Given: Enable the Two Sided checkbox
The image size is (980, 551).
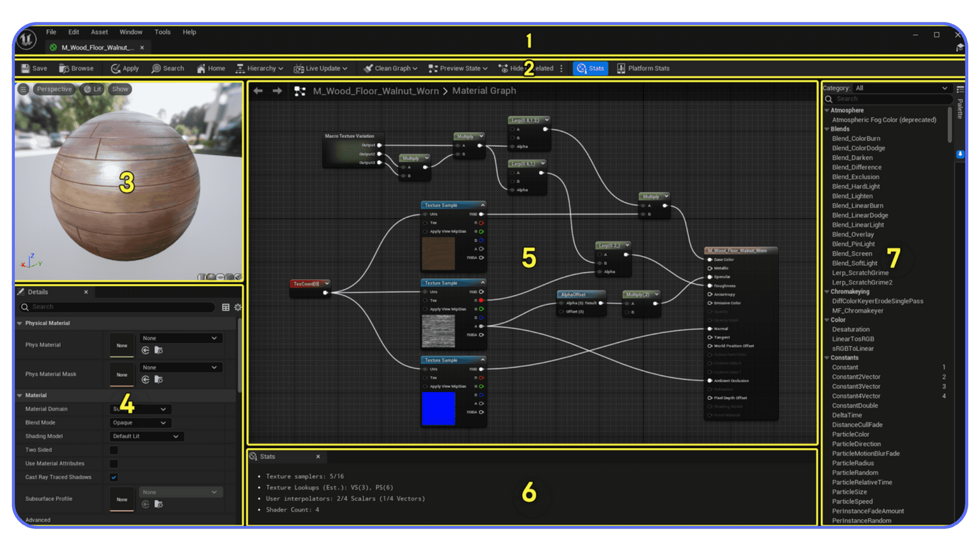Looking at the screenshot, I should click(x=114, y=450).
